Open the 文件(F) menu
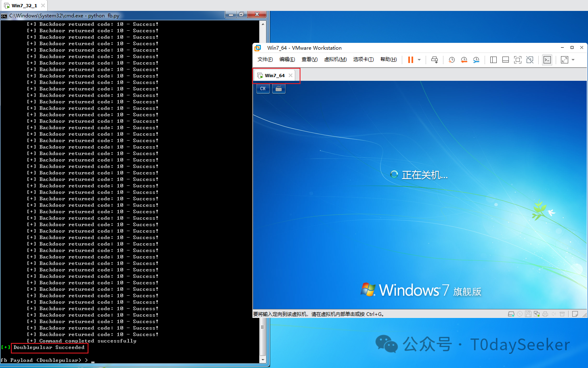 (265, 59)
